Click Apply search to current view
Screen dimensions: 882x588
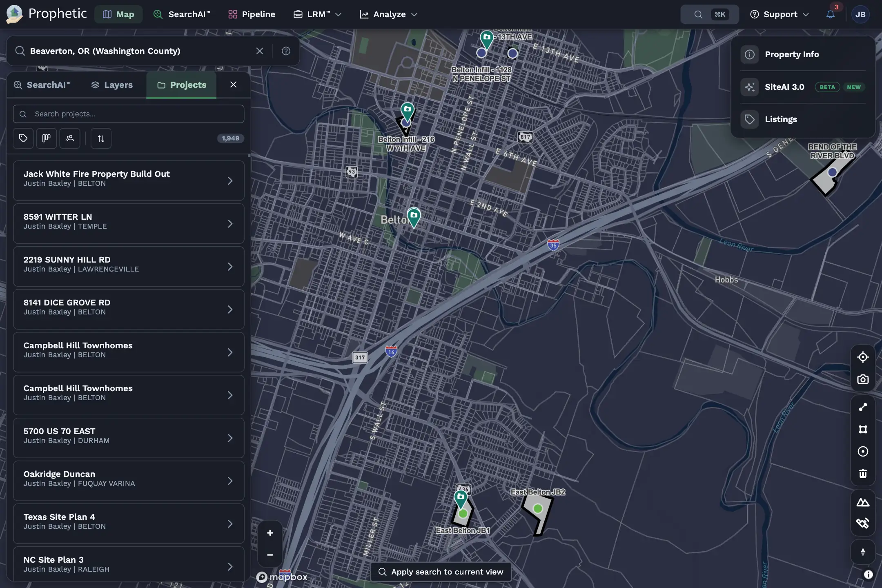pos(441,572)
